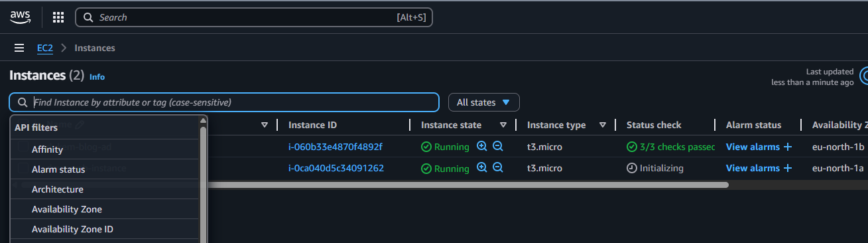
Task: Sort by the Instance type column arrow
Action: click(x=603, y=125)
